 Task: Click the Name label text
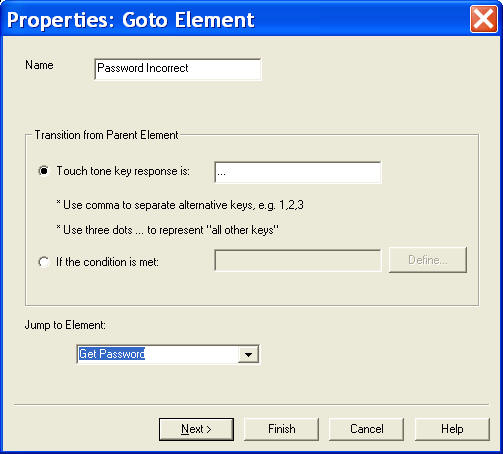39,65
